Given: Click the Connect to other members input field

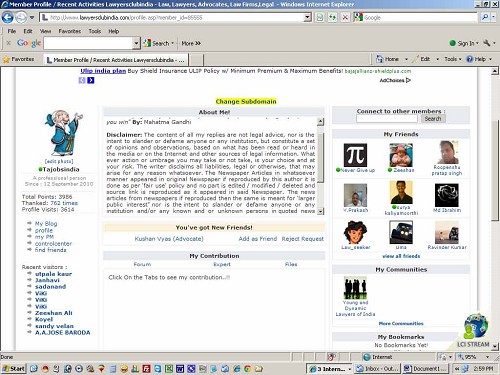Looking at the screenshot, I should (387, 119).
